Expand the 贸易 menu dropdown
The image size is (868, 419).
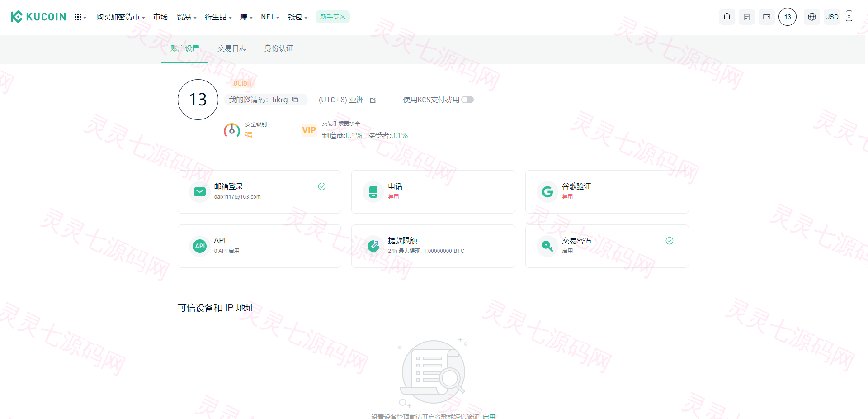[186, 17]
